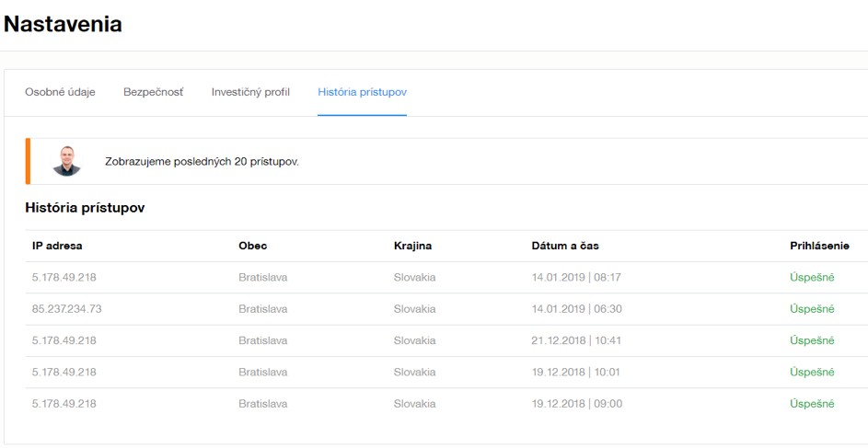Viewport: 868px width, 448px height.
Task: Click the active História prístupov tab
Action: pyautogui.click(x=362, y=92)
